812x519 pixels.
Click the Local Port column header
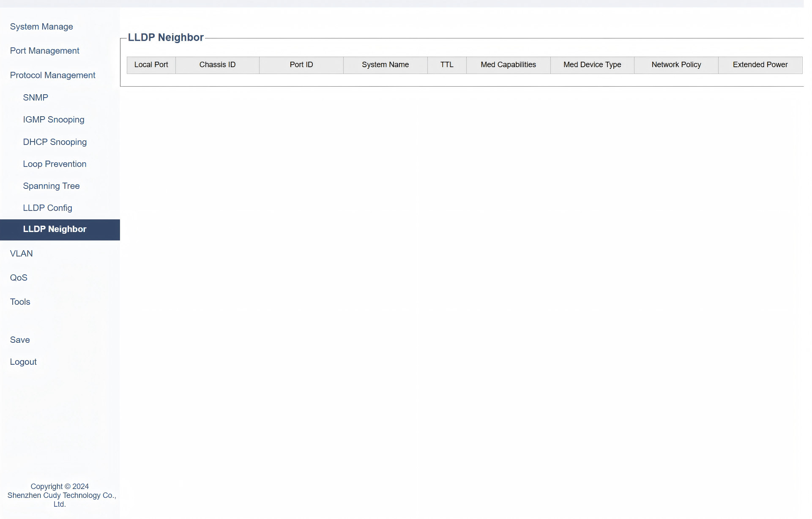(x=151, y=65)
